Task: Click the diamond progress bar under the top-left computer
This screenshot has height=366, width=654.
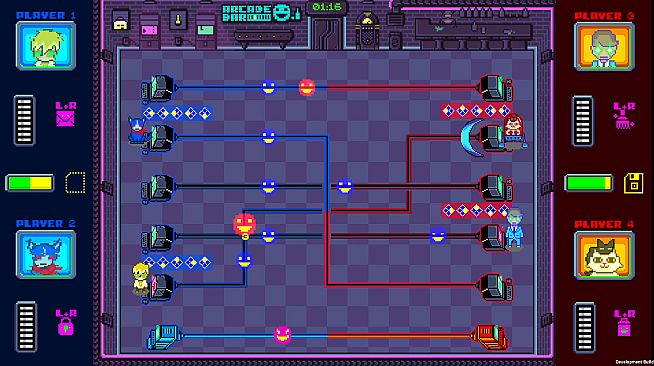Action: click(x=177, y=113)
